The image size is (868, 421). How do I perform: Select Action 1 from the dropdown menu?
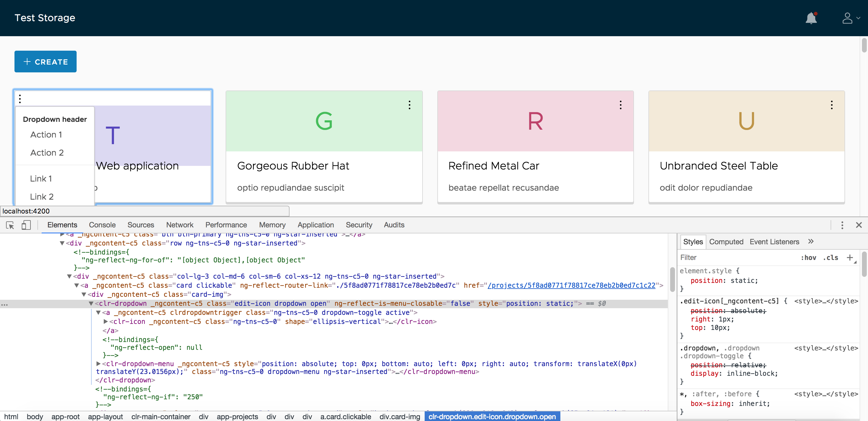46,135
